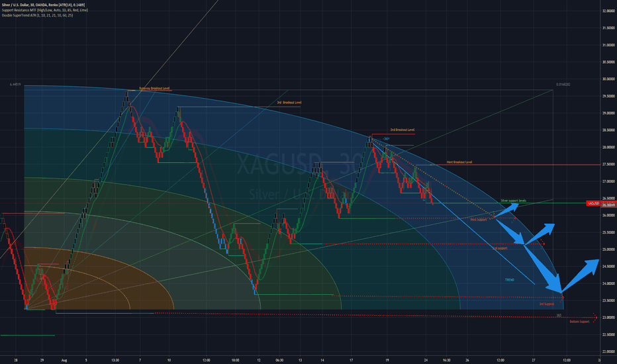Select the Double SuperTrend ATR indicator legend
617x364 pixels.
(37, 15)
